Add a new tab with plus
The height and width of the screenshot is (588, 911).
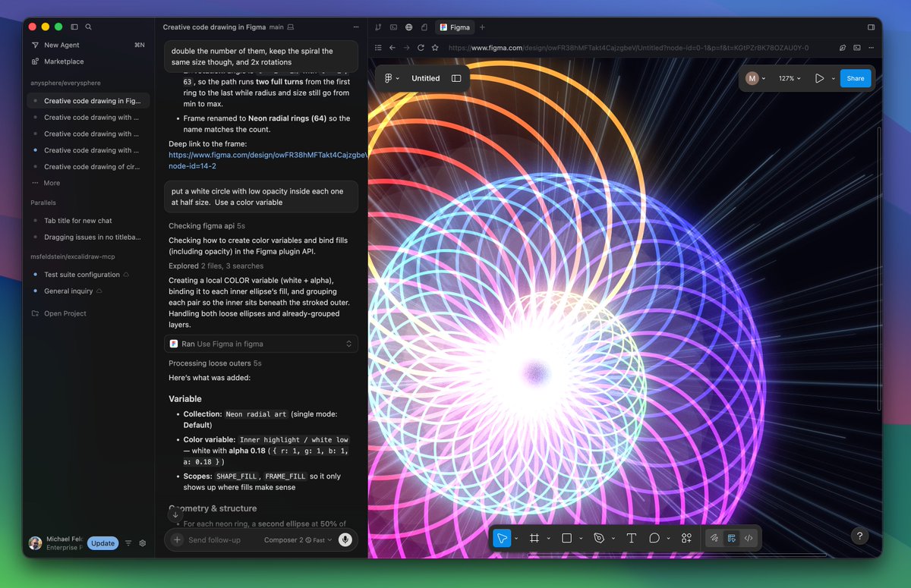click(481, 27)
